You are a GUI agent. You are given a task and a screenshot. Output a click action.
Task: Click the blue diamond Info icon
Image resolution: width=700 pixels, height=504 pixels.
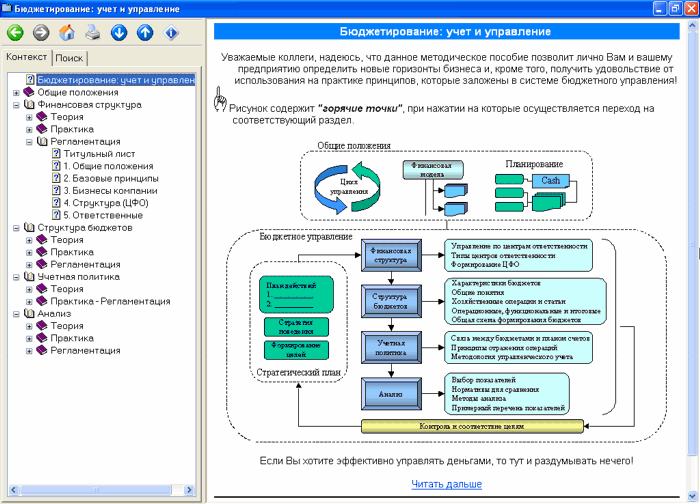(171, 33)
